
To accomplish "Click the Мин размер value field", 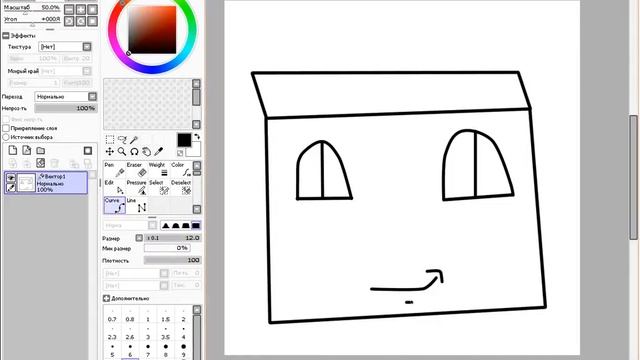I will pos(167,248).
